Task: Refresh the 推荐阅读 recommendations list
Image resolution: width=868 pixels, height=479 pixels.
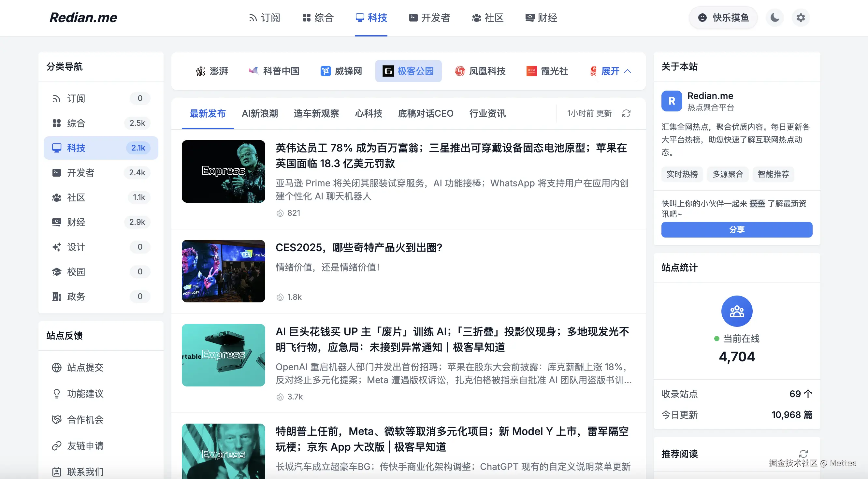Action: [x=803, y=453]
